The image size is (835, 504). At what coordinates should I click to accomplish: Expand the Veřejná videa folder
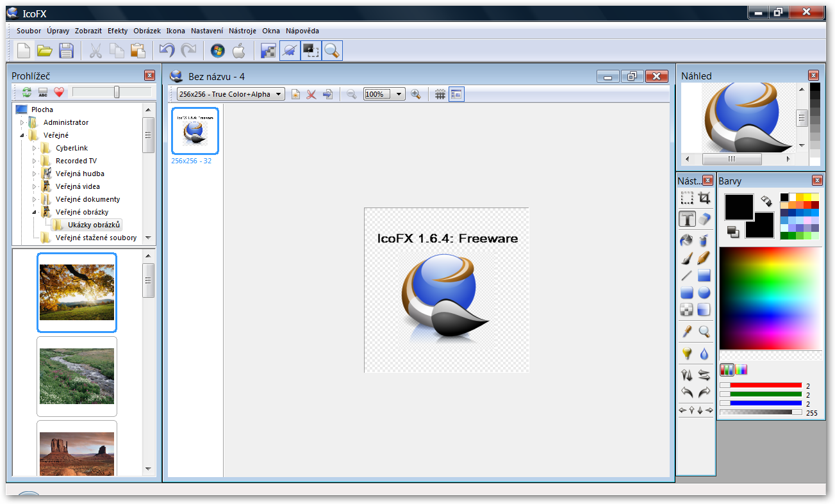pos(35,186)
